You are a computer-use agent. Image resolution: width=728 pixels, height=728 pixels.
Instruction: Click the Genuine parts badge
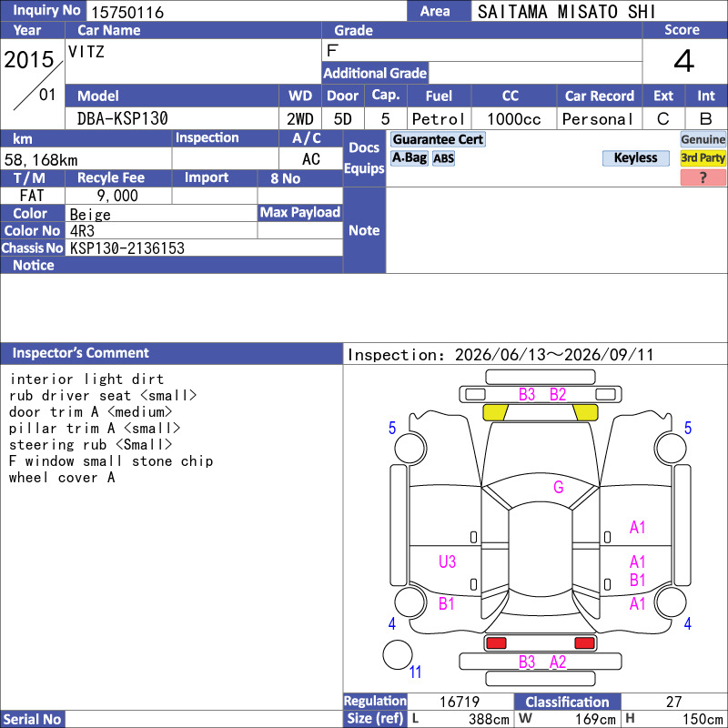703,139
